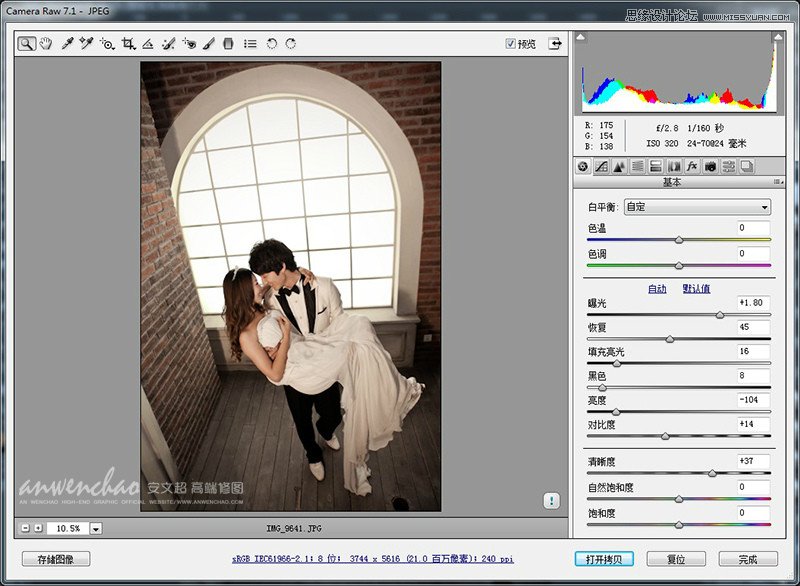Viewport: 800px width, 586px height.
Task: Select the Straighten tool
Action: (148, 43)
